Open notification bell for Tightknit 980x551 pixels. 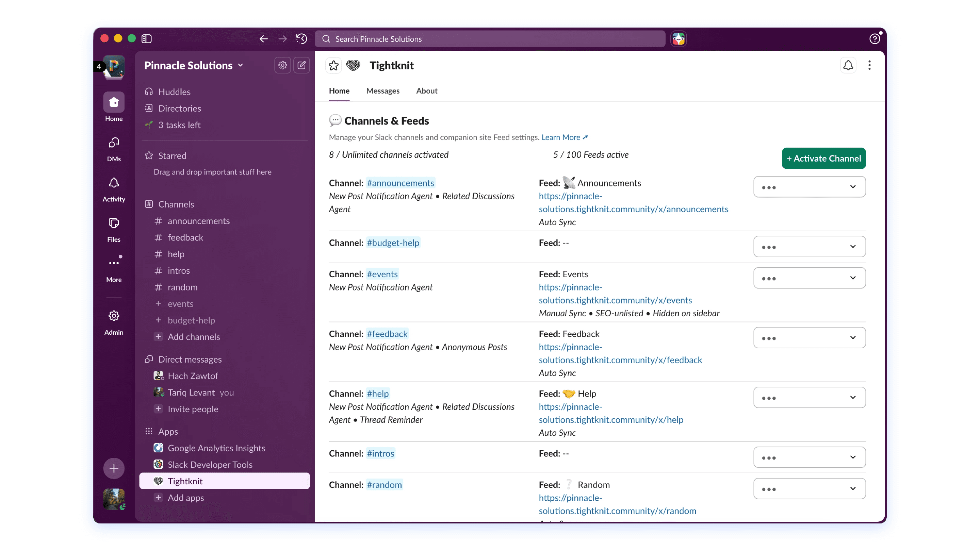(x=848, y=65)
